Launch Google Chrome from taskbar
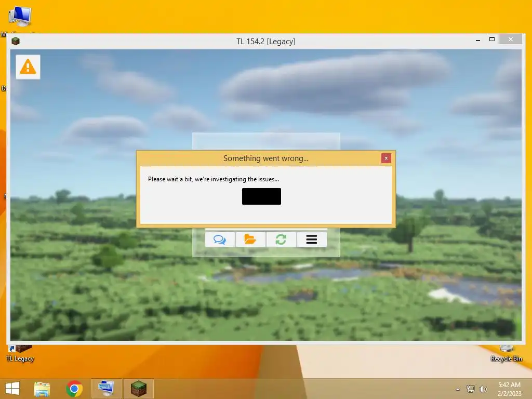This screenshot has width=532, height=399. click(74, 389)
